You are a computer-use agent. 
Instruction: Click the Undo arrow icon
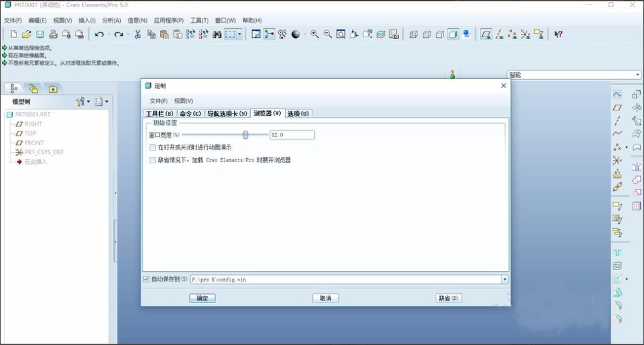coord(99,35)
